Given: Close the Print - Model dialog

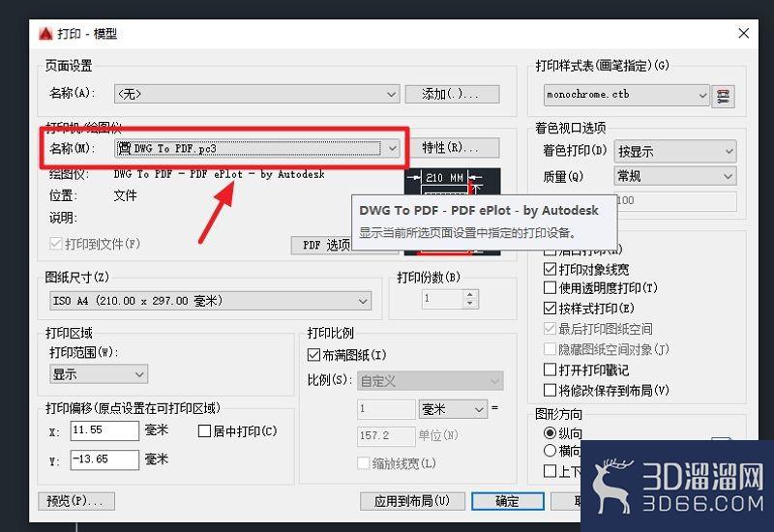Looking at the screenshot, I should tap(743, 33).
